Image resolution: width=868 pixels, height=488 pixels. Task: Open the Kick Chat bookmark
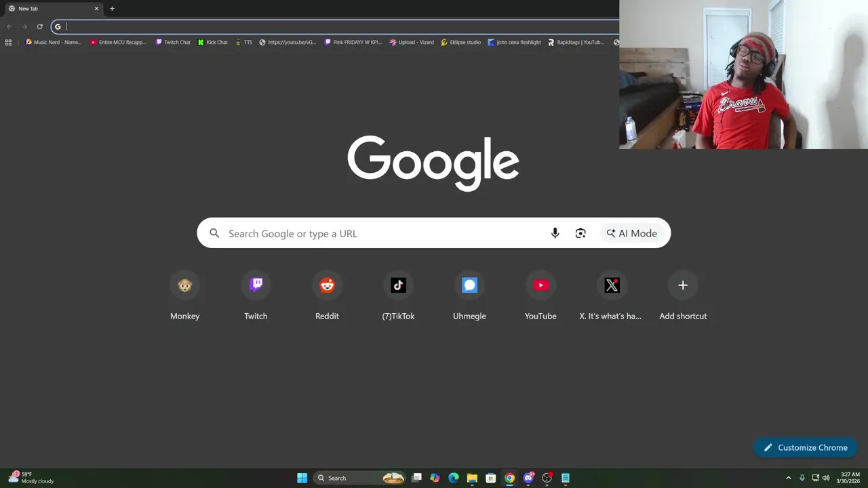213,42
